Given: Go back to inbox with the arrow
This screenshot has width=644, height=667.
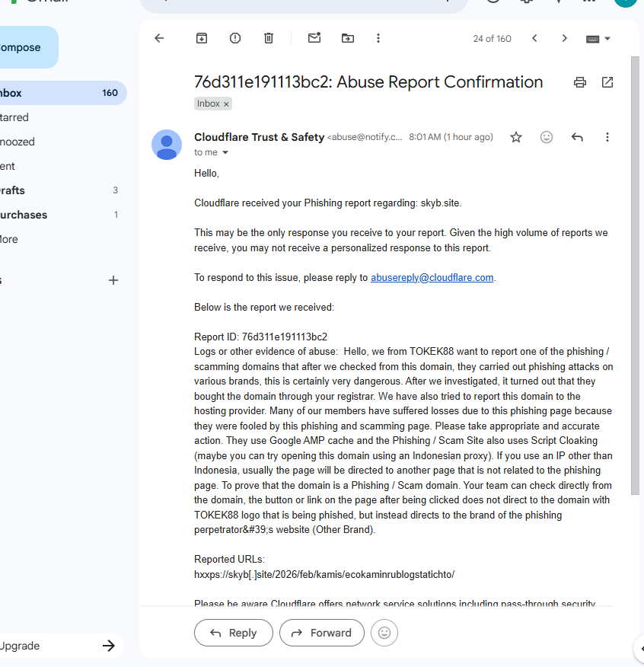Looking at the screenshot, I should [159, 38].
